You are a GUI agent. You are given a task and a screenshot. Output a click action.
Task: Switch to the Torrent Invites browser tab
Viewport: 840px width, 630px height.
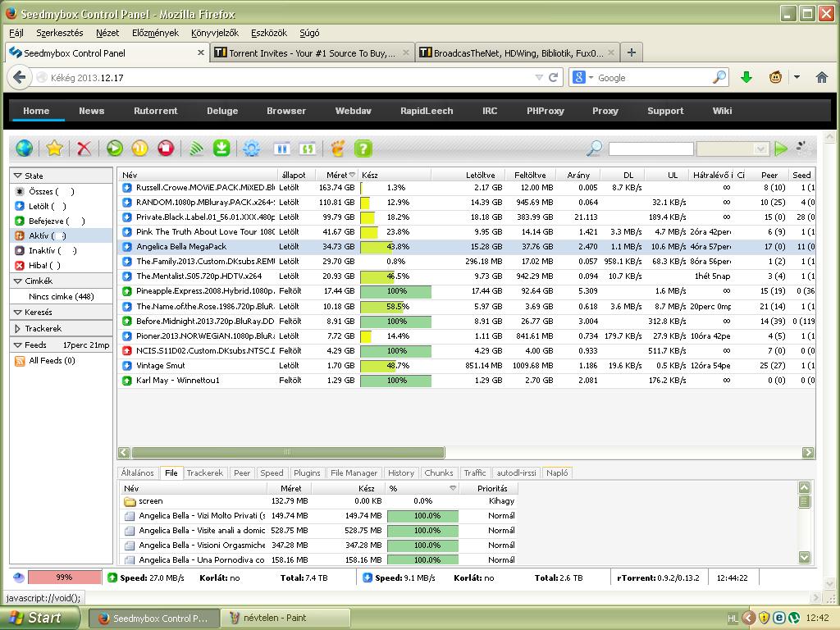pos(312,53)
